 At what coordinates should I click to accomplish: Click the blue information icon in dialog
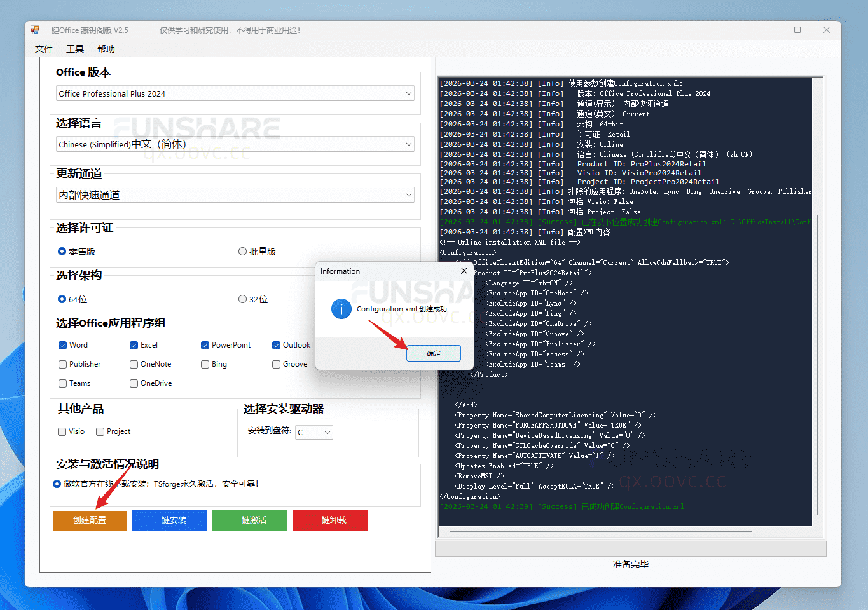point(341,309)
